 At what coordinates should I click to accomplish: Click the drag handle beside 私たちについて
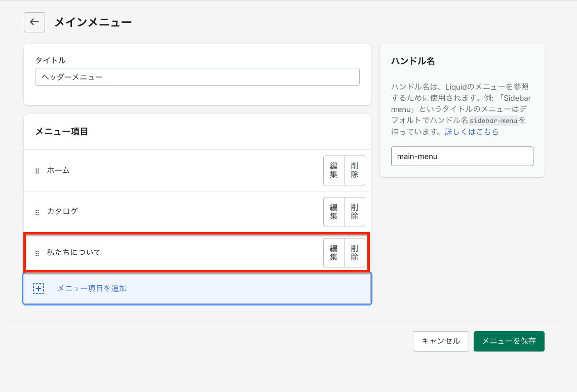(x=37, y=253)
